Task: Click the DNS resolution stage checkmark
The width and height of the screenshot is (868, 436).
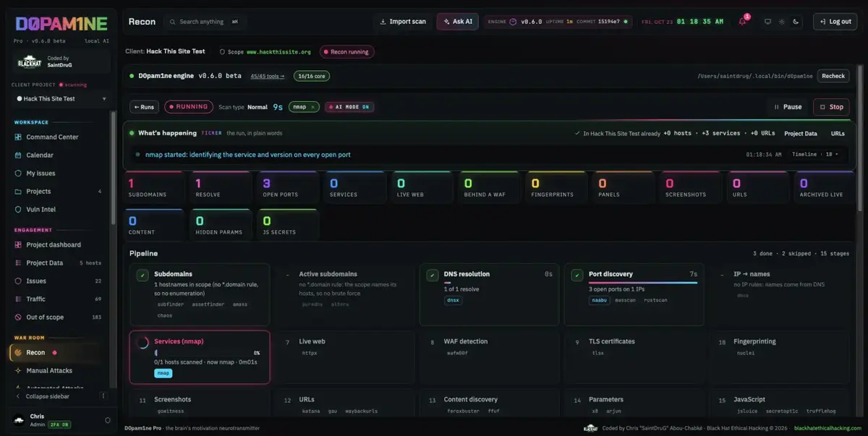Action: click(432, 275)
